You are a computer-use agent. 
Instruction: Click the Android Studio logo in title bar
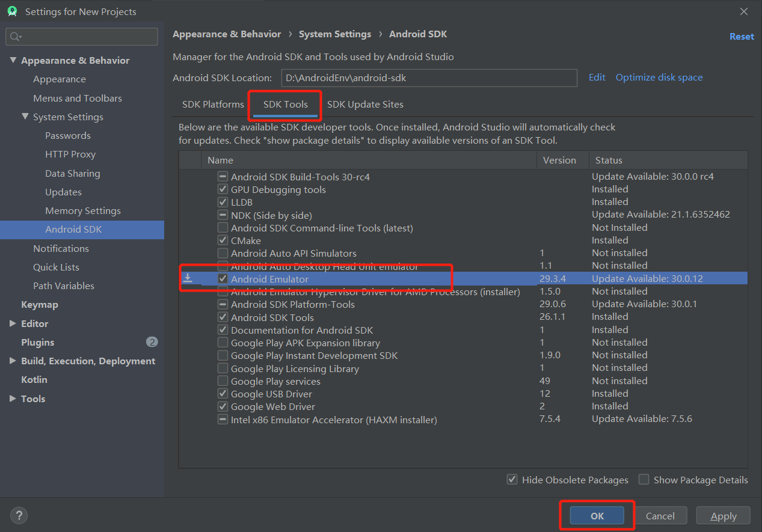[x=12, y=11]
